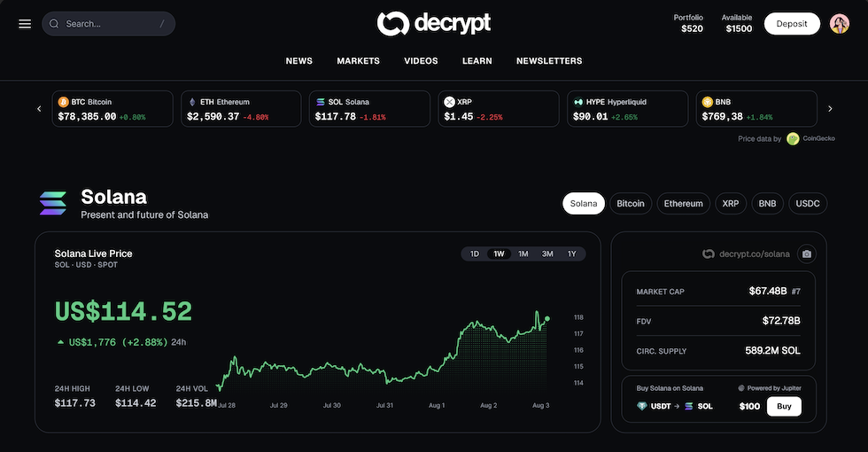Open the LEARN menu
This screenshot has width=868, height=452.
[x=477, y=61]
